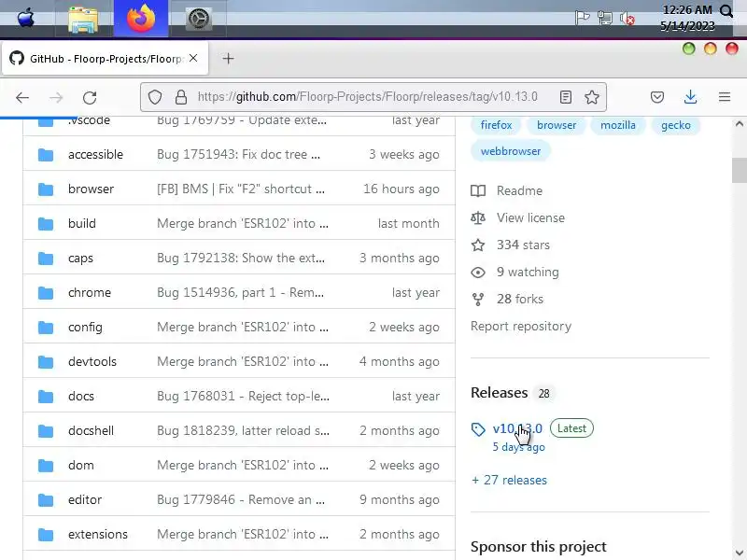Click the page scrollbar thumb
Image resolution: width=747 pixels, height=560 pixels.
(739, 170)
